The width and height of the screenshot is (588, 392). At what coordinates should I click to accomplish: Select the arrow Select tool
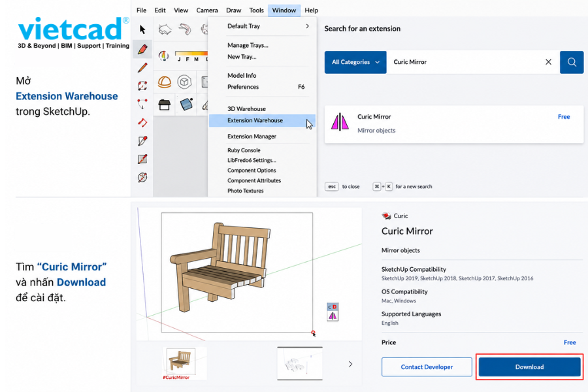coord(142,29)
